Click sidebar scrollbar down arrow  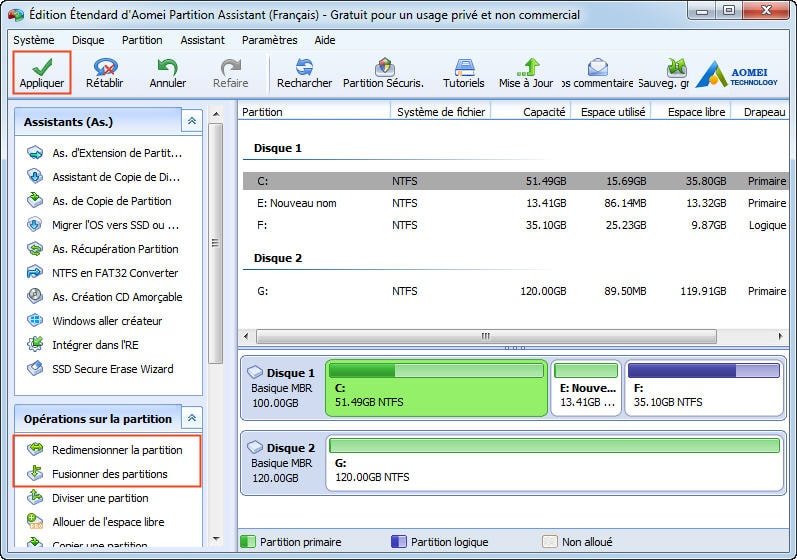point(216,539)
